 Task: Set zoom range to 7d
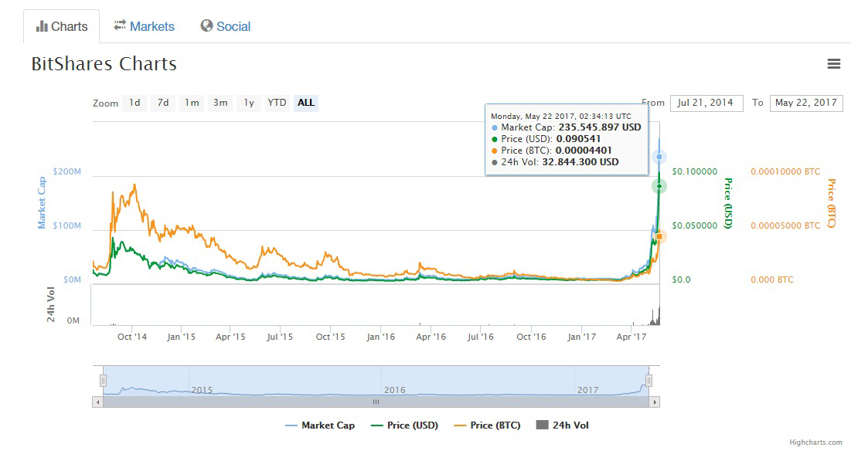coord(163,103)
